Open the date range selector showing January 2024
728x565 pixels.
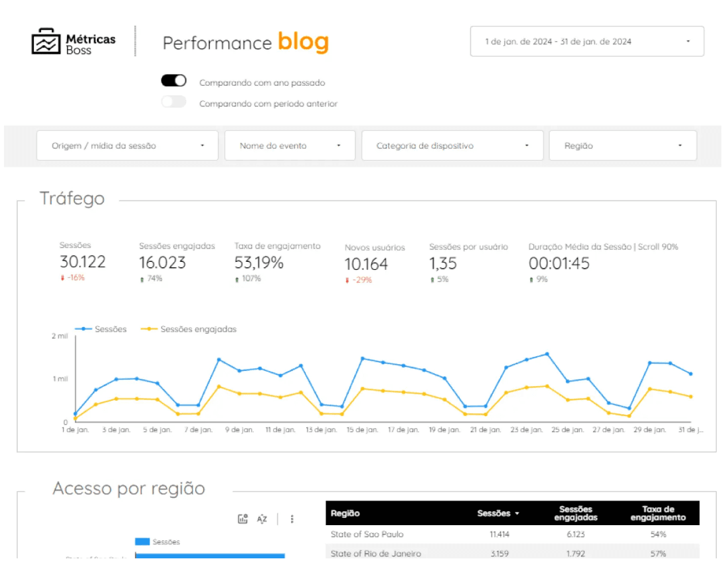pos(587,41)
